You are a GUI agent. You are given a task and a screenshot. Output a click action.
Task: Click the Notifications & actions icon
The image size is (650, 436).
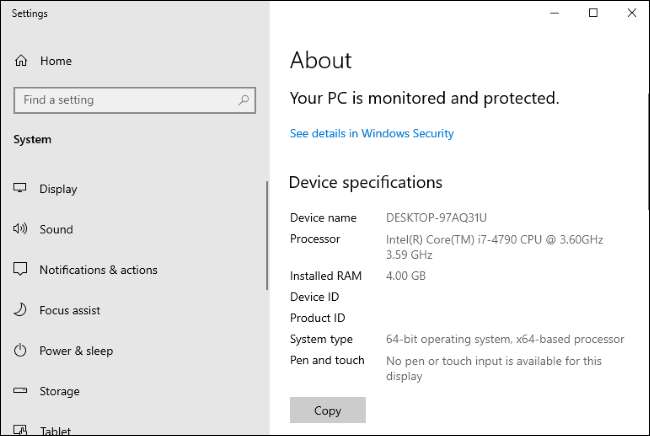(20, 270)
